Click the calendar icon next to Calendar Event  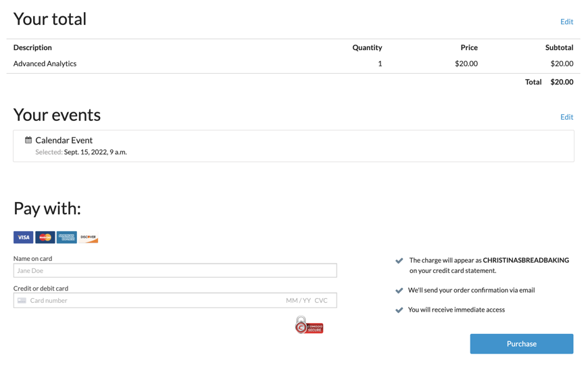[x=28, y=140]
